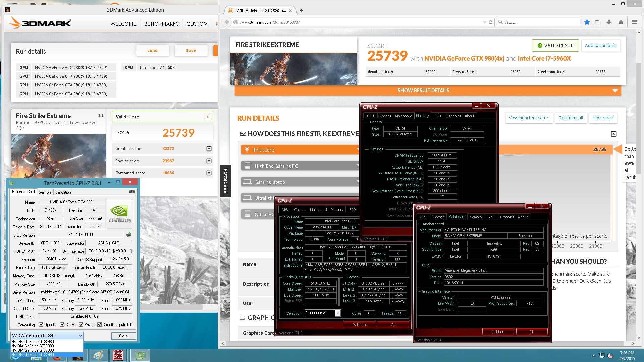
Task: Click the 3DMark logo
Action: [40, 23]
